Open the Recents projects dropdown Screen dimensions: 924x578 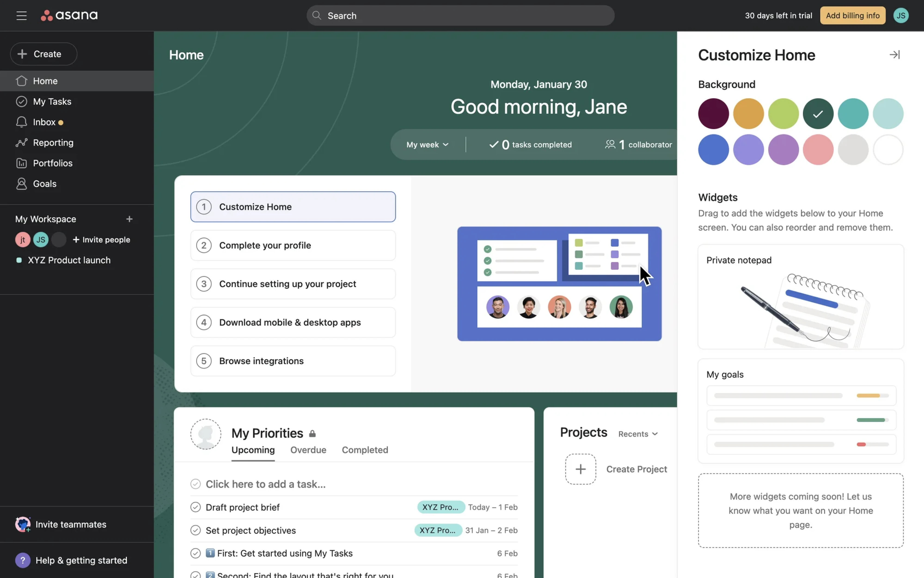click(638, 434)
